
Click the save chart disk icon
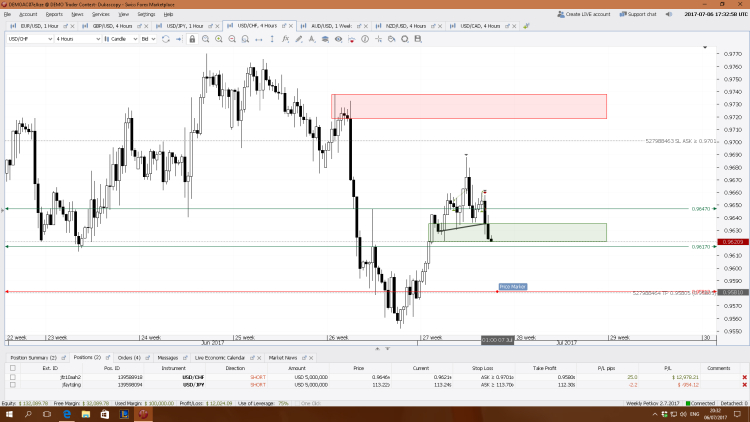[418, 39]
